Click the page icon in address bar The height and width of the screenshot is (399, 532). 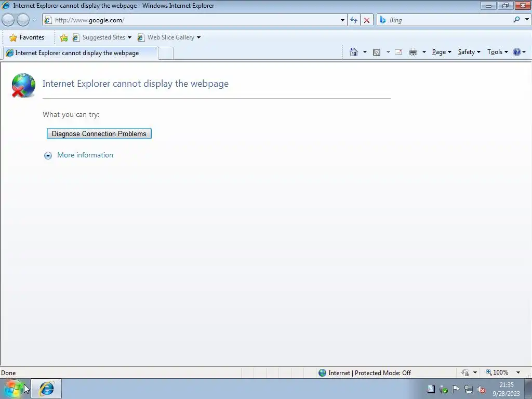coord(48,20)
